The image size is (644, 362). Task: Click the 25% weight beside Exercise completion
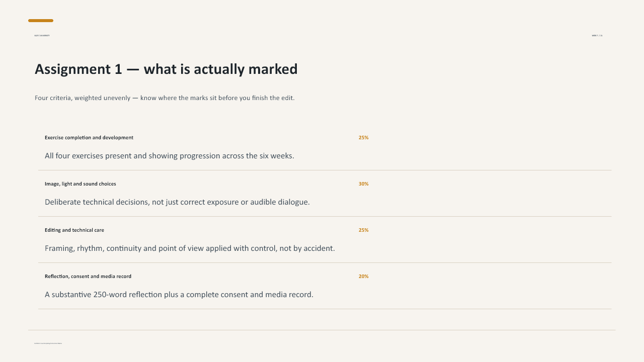pos(363,137)
